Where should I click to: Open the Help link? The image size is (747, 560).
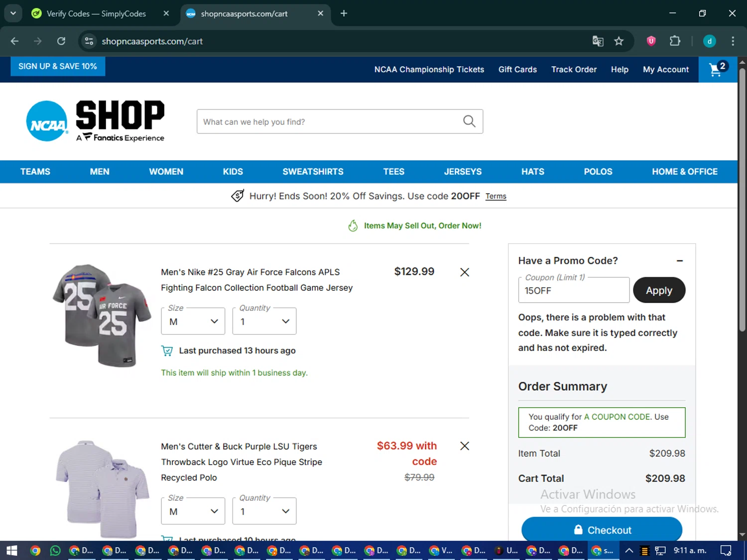[x=620, y=70]
